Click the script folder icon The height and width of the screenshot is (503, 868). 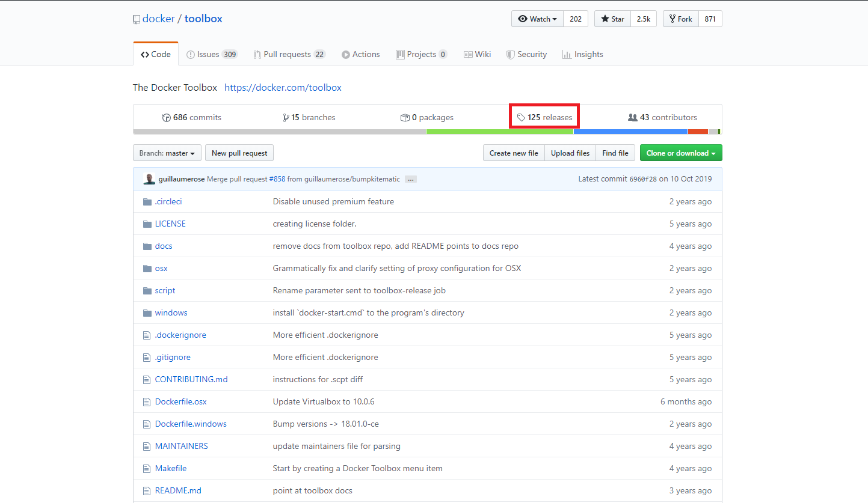(147, 291)
